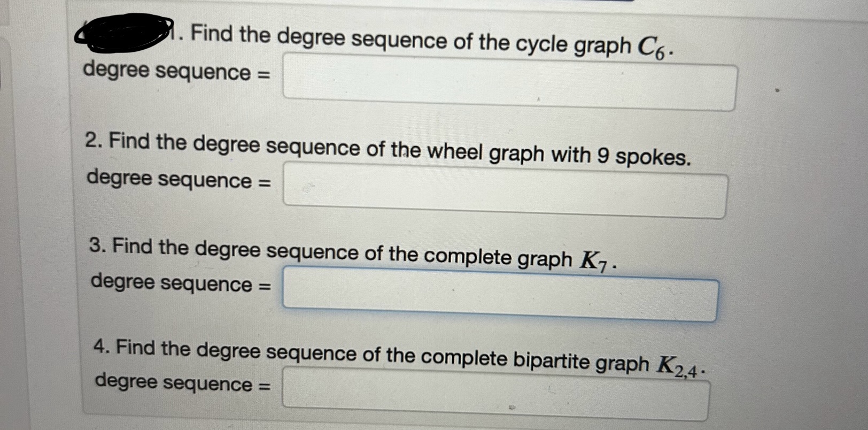The height and width of the screenshot is (430, 868).
Task: Click the complete bipartite graph question sentence
Action: tap(401, 357)
